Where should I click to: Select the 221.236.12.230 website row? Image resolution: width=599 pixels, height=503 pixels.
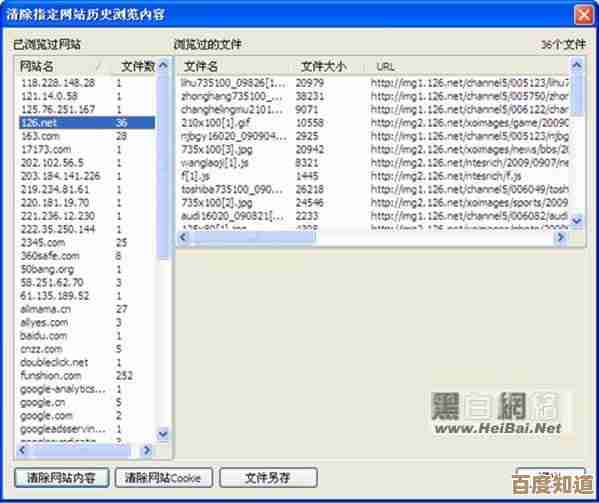87,216
